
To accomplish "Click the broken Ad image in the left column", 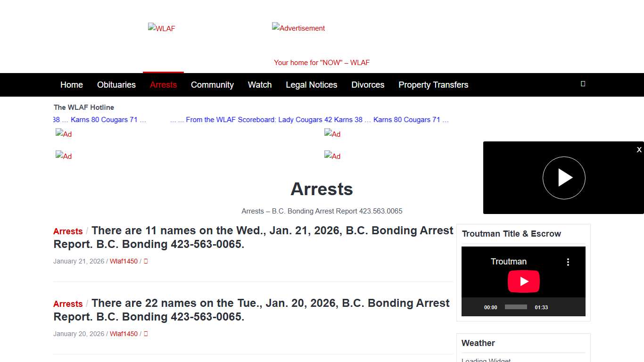I will pos(64,134).
